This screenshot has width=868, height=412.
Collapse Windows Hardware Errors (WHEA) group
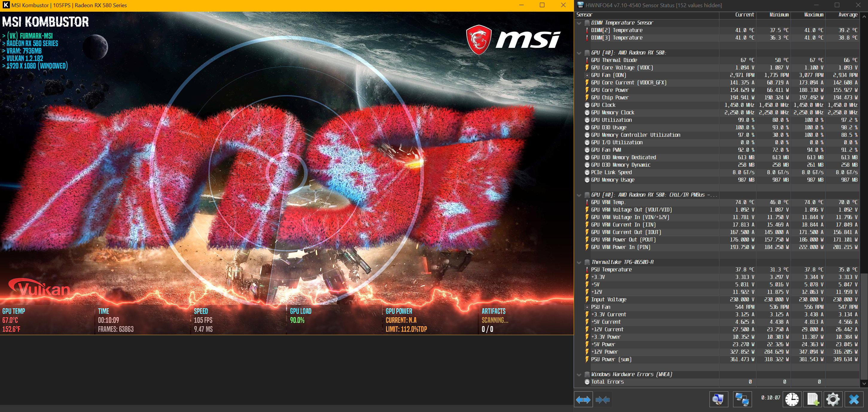tap(579, 375)
